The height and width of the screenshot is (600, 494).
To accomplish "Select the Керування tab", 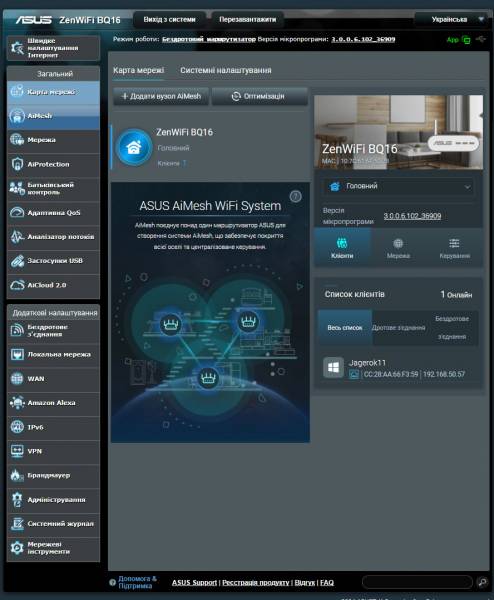I will (455, 248).
